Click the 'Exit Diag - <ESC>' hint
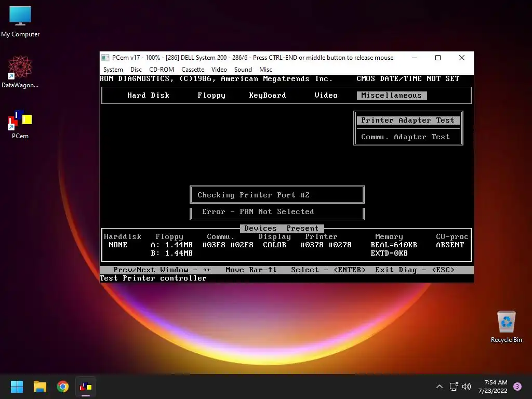Viewport: 532px width, 399px height. [x=415, y=270]
